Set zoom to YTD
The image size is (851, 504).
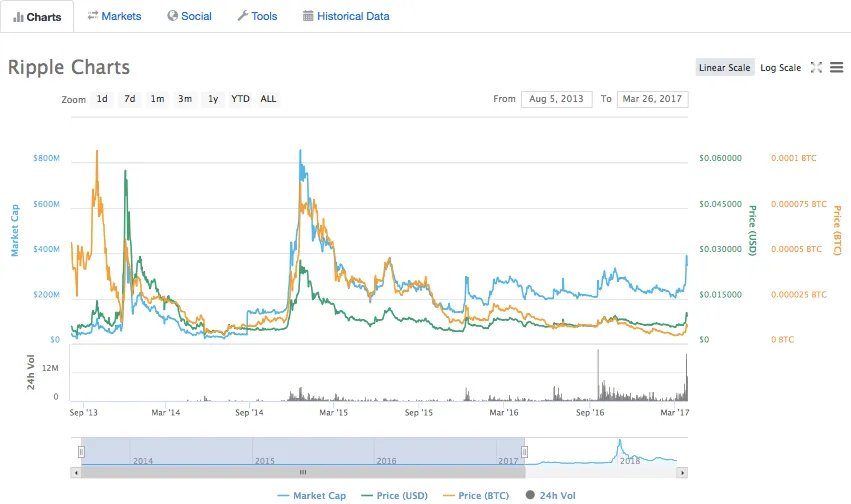coord(240,99)
